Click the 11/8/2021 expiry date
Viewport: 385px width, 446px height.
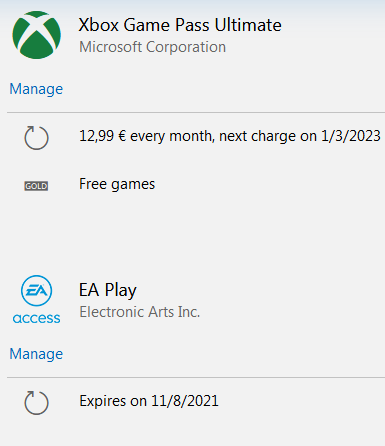click(x=185, y=401)
